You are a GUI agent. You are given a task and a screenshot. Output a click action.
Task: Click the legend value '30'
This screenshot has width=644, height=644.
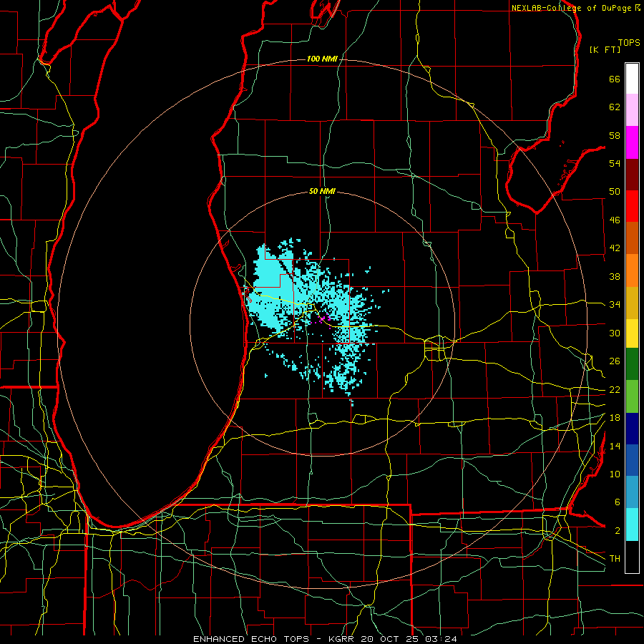[615, 333]
